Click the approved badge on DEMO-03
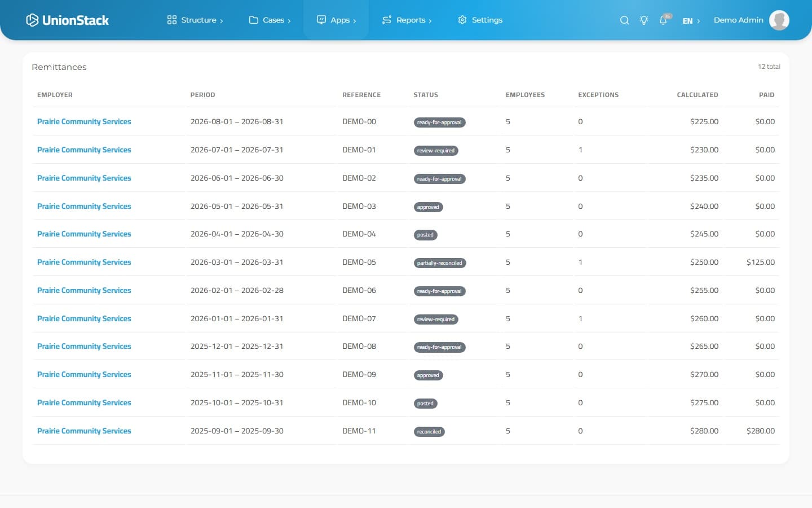The width and height of the screenshot is (812, 508). tap(428, 207)
